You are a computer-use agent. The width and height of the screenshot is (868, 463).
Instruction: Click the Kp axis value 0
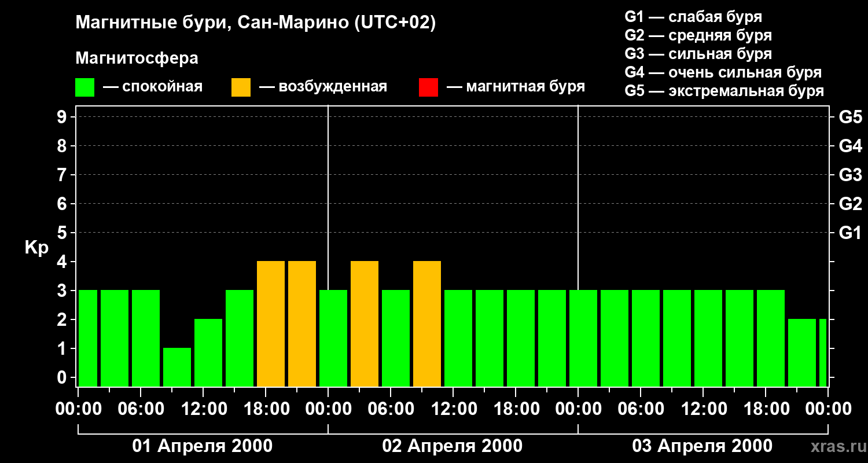(63, 377)
